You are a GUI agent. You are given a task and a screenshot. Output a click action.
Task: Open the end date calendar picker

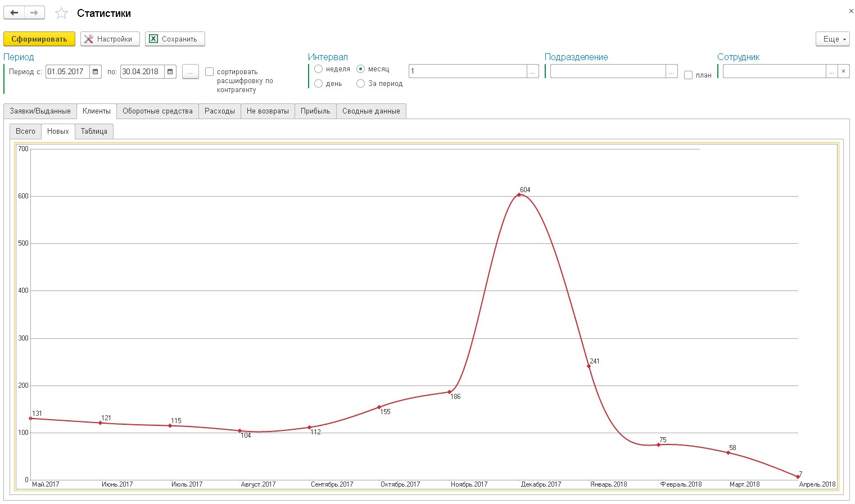point(170,72)
